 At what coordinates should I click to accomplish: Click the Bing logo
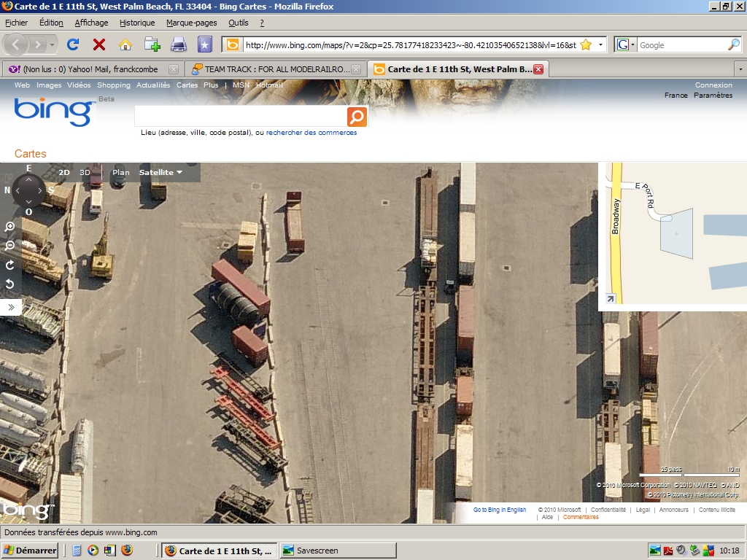point(53,112)
